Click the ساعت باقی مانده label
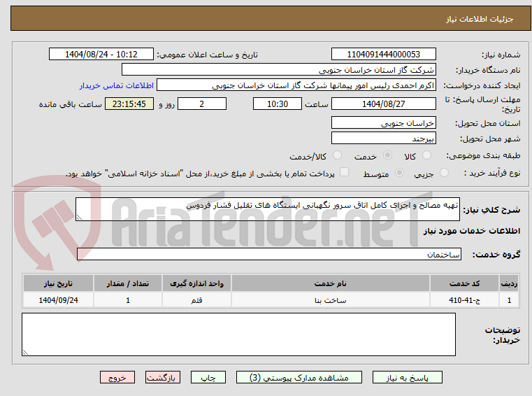532x396 pixels. tap(70, 104)
